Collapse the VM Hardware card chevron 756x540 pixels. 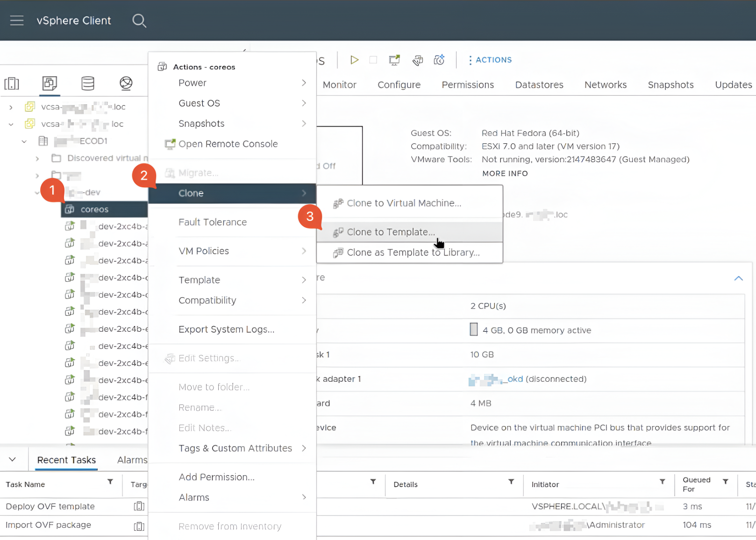(x=738, y=278)
